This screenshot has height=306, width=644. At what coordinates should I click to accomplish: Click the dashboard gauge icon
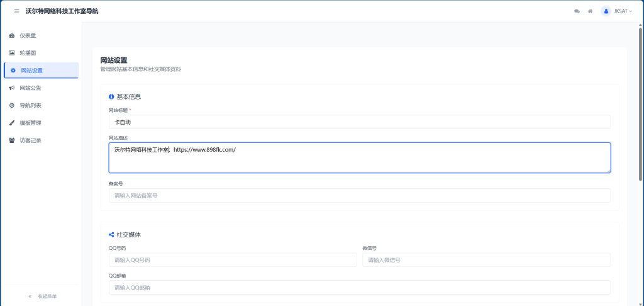12,36
